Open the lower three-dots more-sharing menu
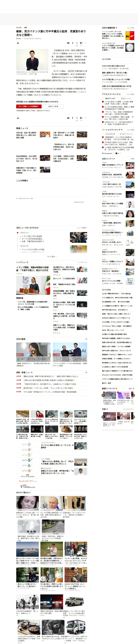Viewport: 138px width, 644px height. click(x=85, y=118)
